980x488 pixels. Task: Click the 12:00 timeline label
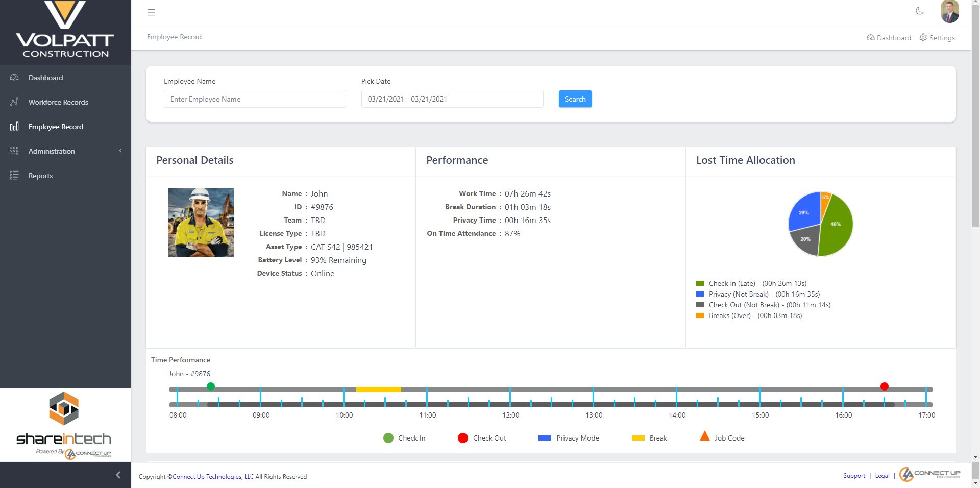[511, 415]
